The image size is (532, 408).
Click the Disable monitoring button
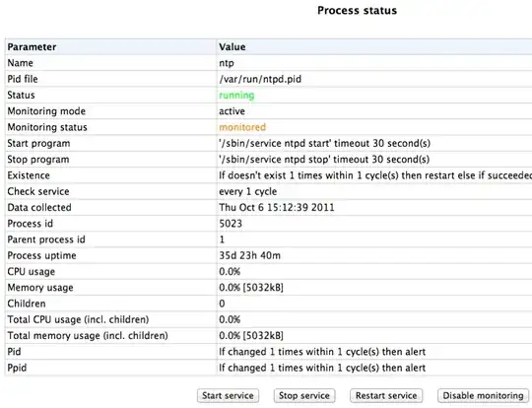coord(483,396)
